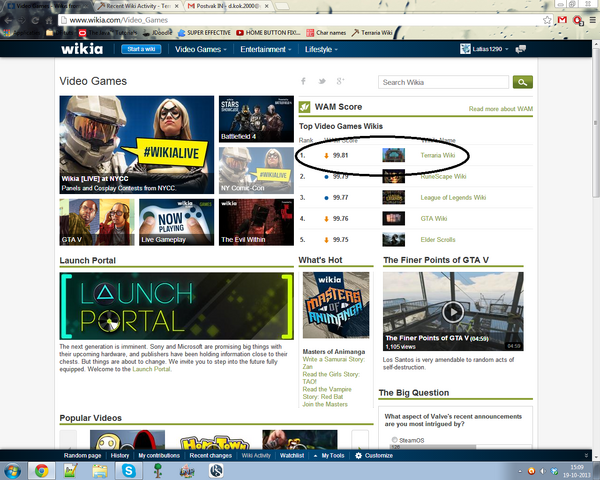Open the Lalias1290 user account dropdown
Viewport: 600px width, 480px height.
pyautogui.click(x=484, y=49)
